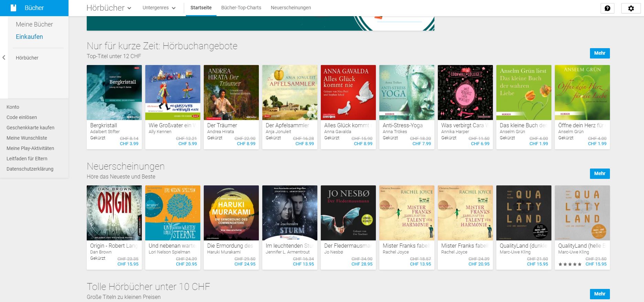Screen dimensions: 644x302
Task: Click Wie Großvater price CHF 5.99
Action: coord(188,144)
